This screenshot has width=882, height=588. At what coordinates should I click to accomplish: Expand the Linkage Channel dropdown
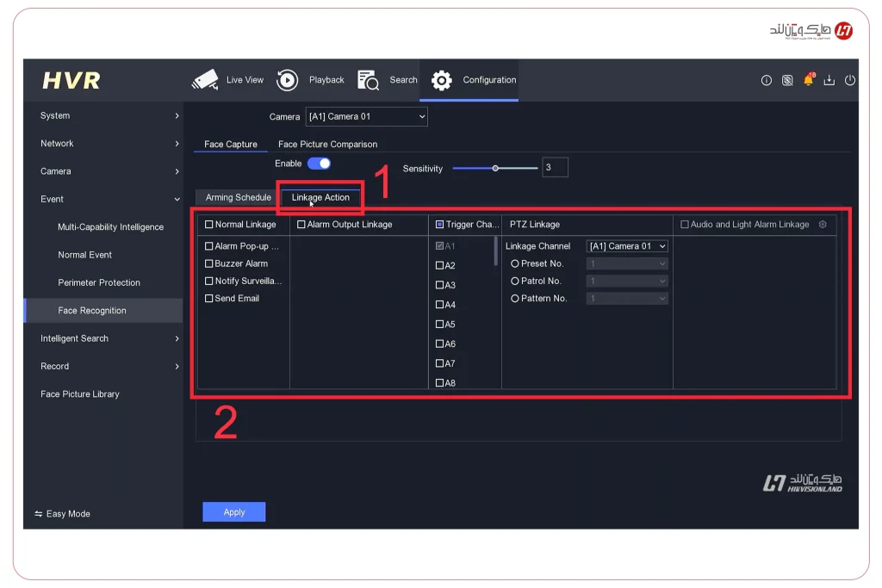tap(627, 246)
